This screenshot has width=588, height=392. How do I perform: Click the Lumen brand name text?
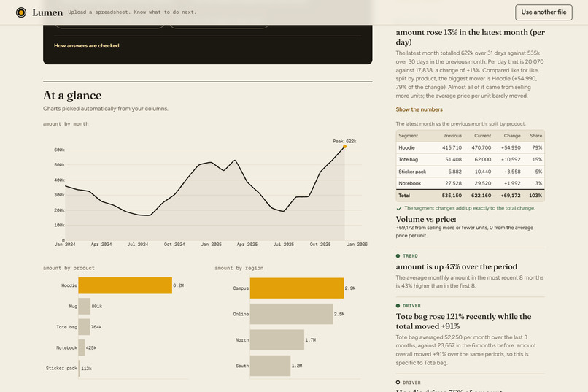click(47, 12)
